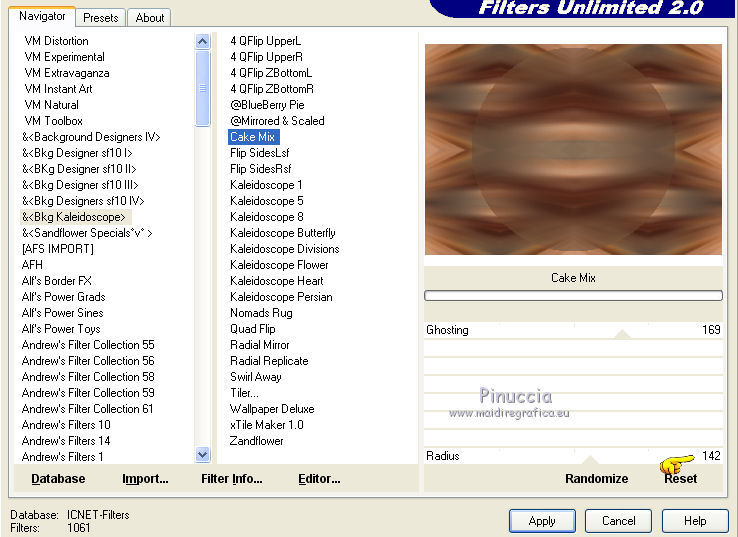Select &<Background Designers IV> category
738x537 pixels.
pyautogui.click(x=91, y=137)
